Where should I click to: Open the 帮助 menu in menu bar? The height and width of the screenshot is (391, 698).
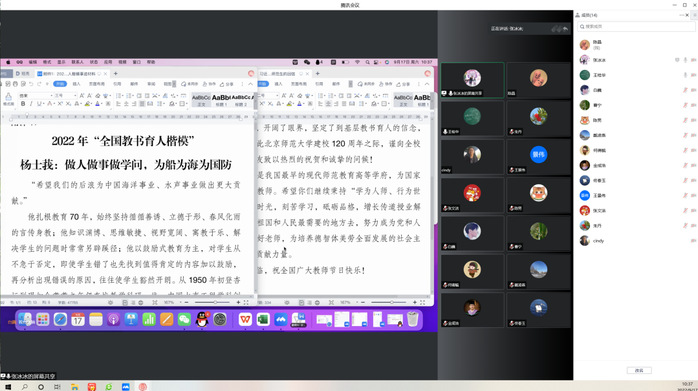pyautogui.click(x=151, y=62)
